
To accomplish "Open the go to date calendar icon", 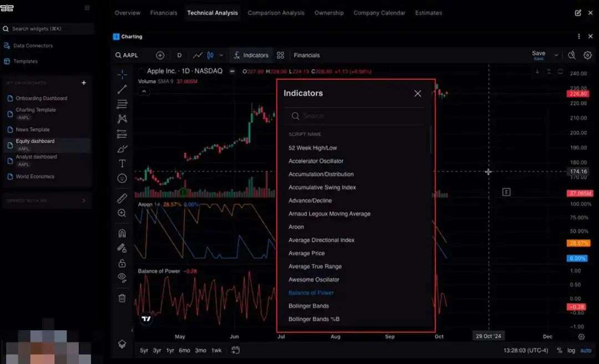I will point(235,350).
